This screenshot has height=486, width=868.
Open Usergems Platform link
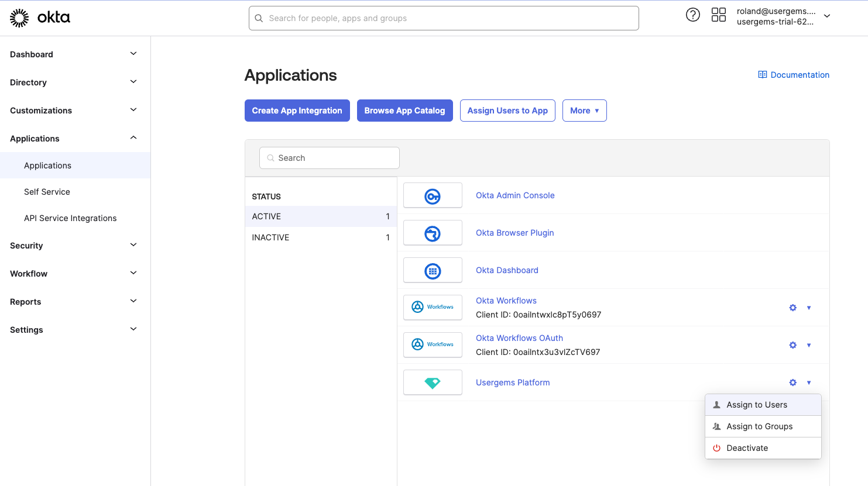[513, 382]
